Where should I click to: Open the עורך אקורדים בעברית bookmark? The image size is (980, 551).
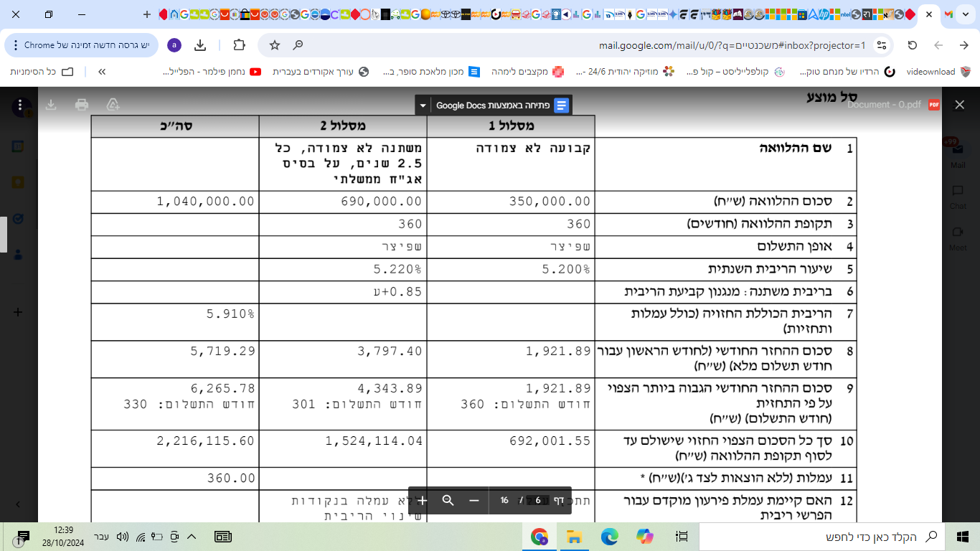(321, 72)
